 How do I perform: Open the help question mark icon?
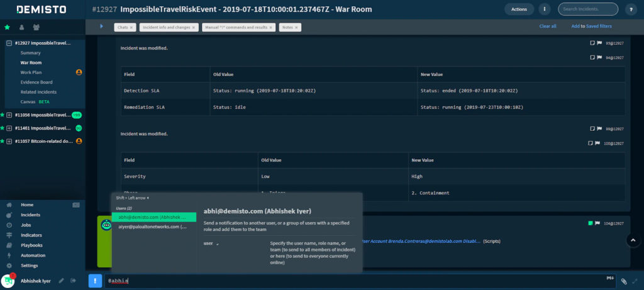click(631, 9)
